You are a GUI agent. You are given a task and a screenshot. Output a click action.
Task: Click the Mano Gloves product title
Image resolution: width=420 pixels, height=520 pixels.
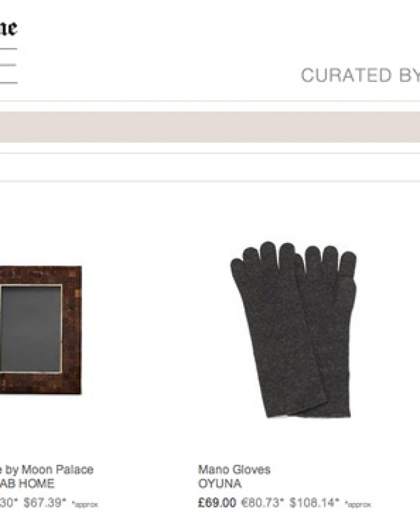point(234,470)
